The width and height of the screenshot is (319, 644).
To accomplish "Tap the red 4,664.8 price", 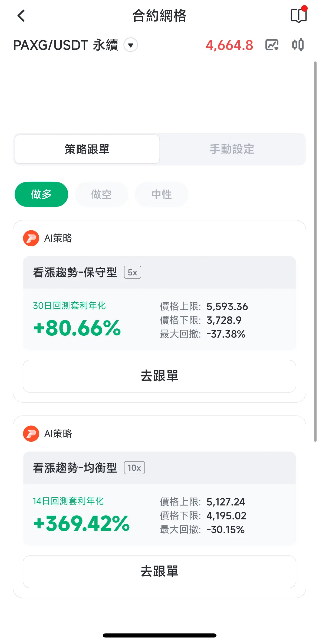I will coord(229,45).
